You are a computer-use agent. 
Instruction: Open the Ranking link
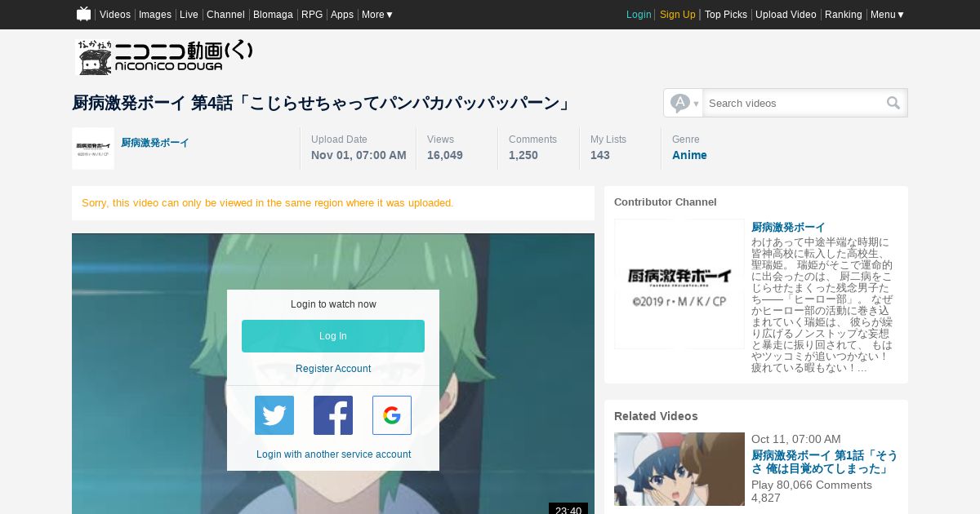point(844,15)
